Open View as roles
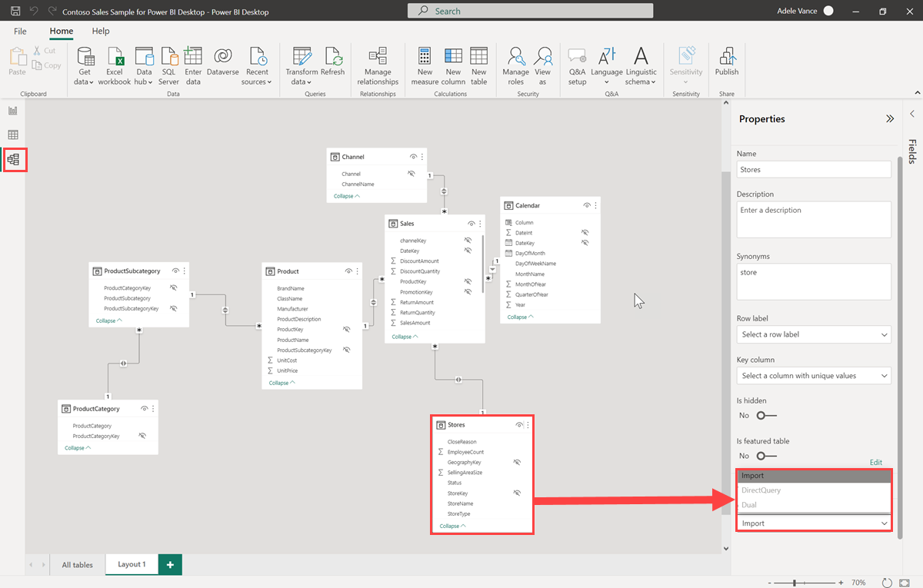Viewport: 923px width, 588px height. click(x=543, y=66)
